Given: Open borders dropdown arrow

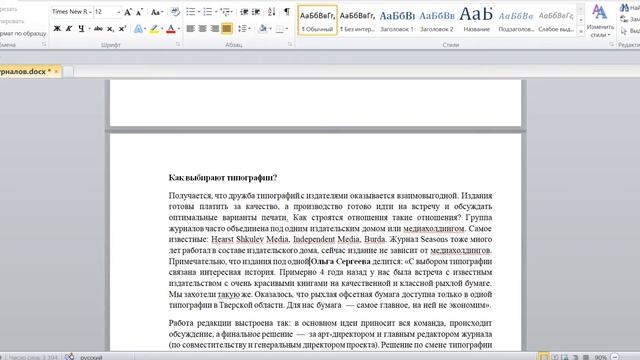Looking at the screenshot, I should (287, 29).
